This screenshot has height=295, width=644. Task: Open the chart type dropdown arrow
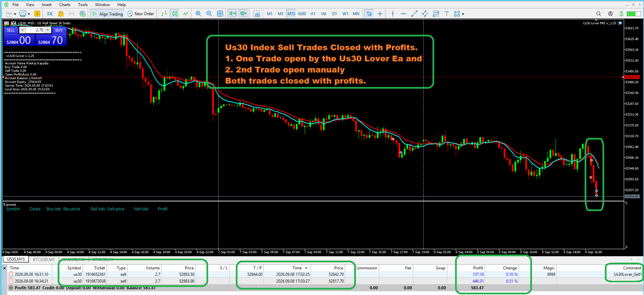click(15, 14)
